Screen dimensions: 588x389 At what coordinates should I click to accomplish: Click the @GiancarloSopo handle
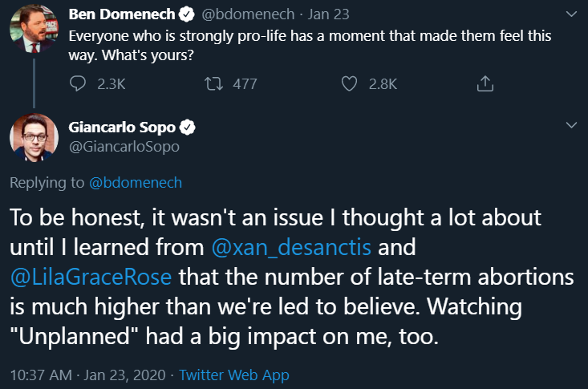[123, 147]
